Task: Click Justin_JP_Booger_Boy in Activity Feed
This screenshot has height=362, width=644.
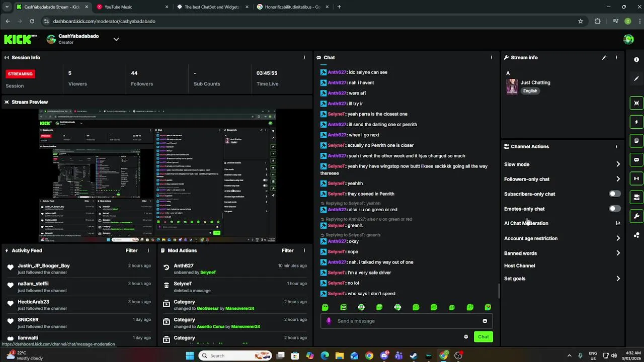Action: pos(44,265)
